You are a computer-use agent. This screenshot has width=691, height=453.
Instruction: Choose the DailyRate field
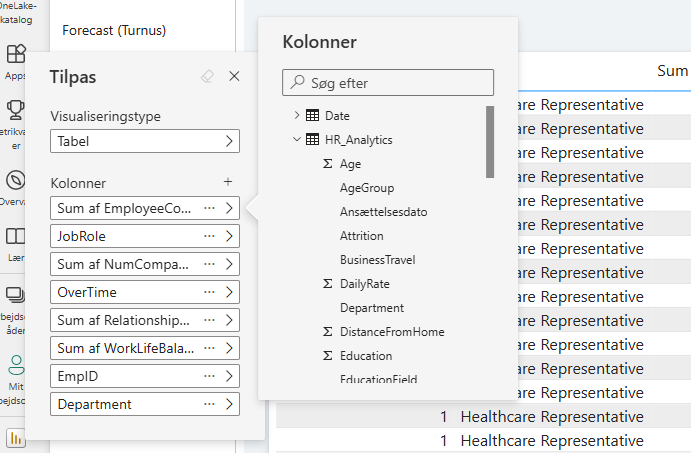pos(364,284)
